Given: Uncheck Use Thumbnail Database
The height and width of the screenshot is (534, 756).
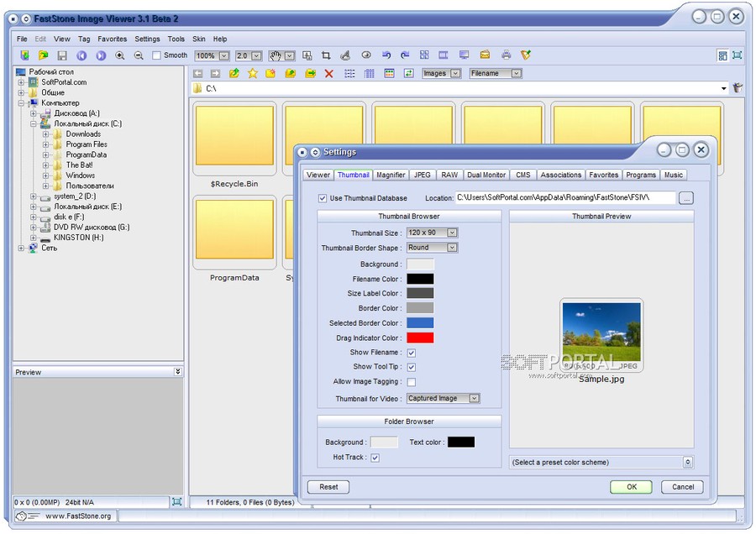Looking at the screenshot, I should pos(322,198).
